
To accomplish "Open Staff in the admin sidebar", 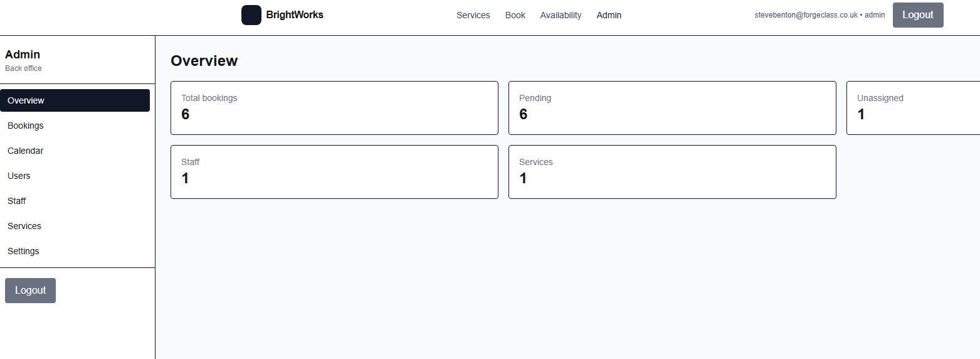I will click(17, 201).
